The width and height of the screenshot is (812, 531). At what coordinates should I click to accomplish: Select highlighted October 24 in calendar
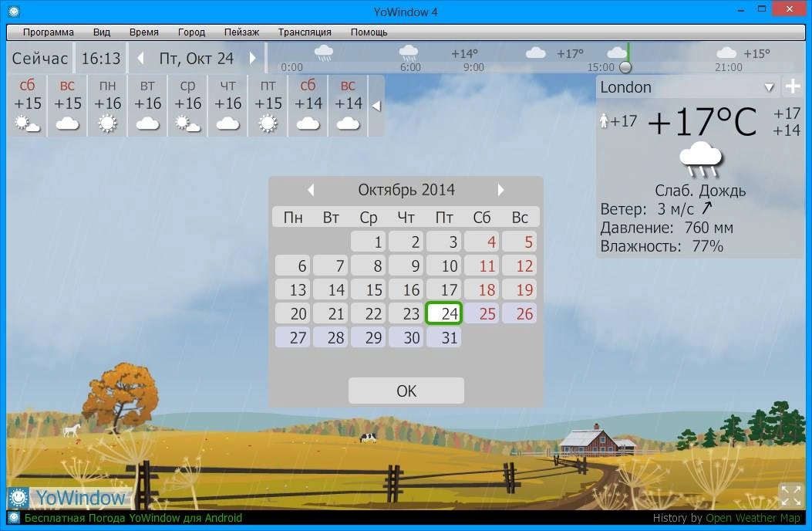(x=444, y=313)
